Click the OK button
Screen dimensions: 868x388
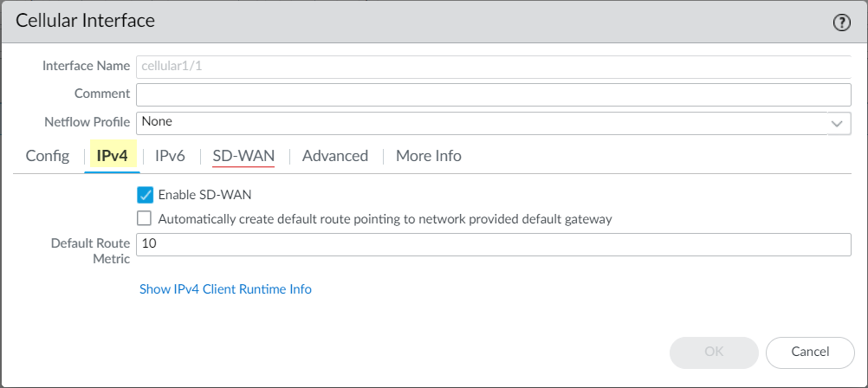tap(714, 352)
